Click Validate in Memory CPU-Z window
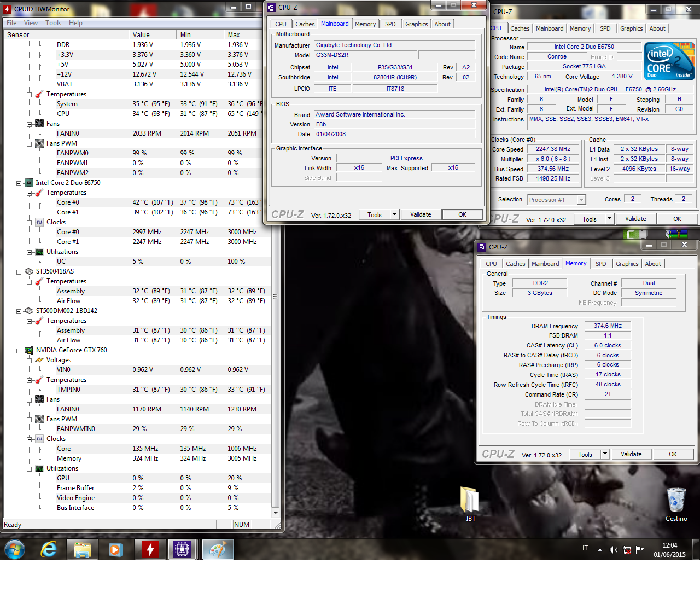This screenshot has height=598, width=700. pos(631,454)
